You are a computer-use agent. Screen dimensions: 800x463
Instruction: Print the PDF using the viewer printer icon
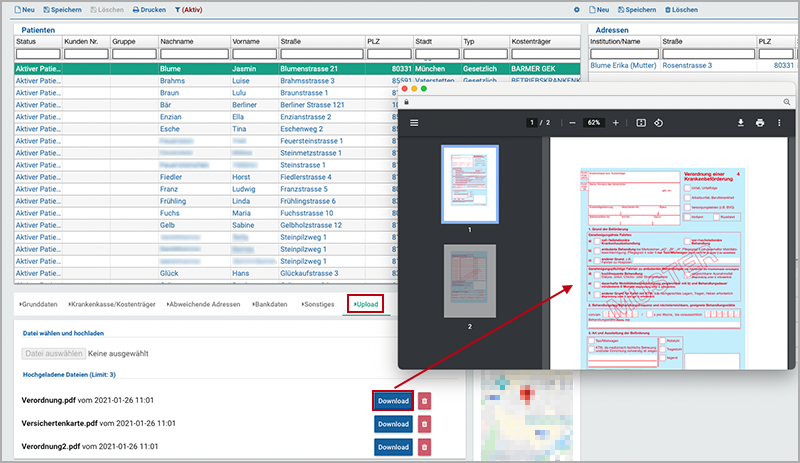(x=760, y=122)
